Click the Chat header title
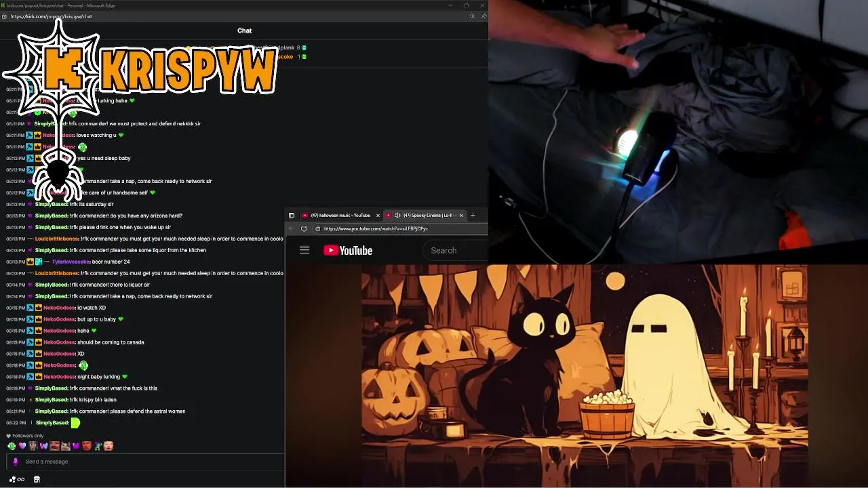The height and width of the screenshot is (488, 868). click(x=245, y=30)
